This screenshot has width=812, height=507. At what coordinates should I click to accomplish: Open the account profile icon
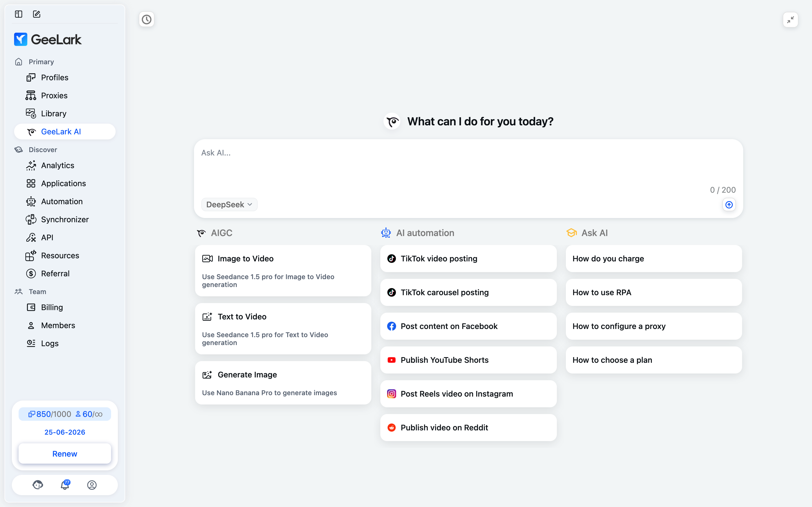click(92, 485)
